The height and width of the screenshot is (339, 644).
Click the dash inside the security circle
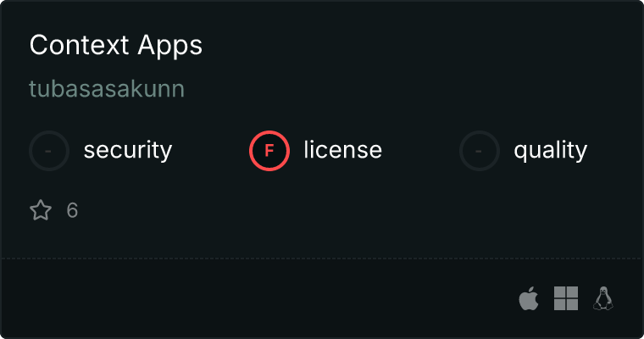[48, 151]
